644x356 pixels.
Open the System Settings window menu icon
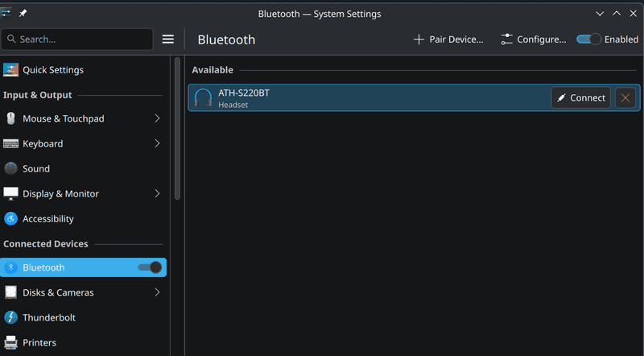(x=6, y=13)
